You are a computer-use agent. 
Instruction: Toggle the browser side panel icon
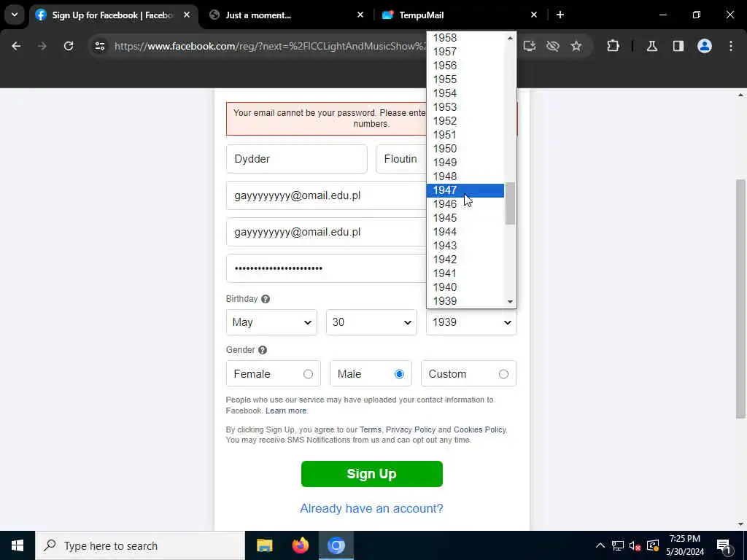pyautogui.click(x=678, y=46)
